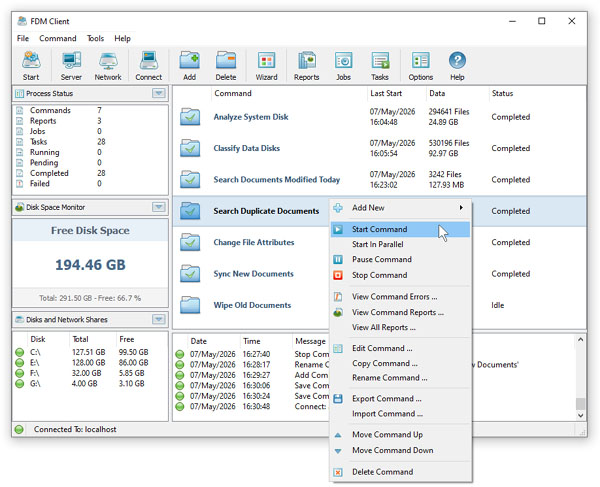Screen dimensions: 600x487
Task: Click the Classify Data Disks folder icon
Action: (x=190, y=148)
